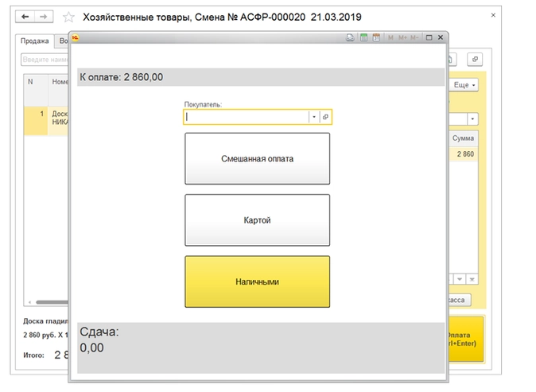Click the yellow Оплата button in background

pos(466,339)
